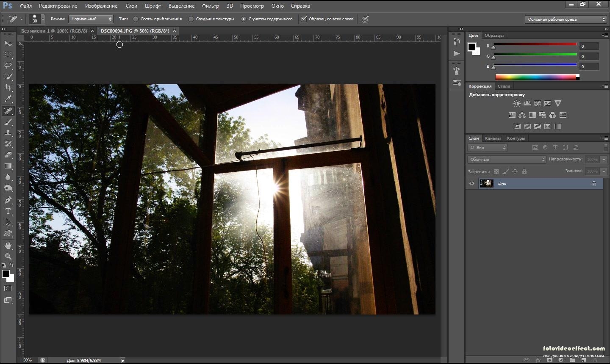The width and height of the screenshot is (610, 364).
Task: Open the layer blend mode 'Обычные' dropdown
Action: [507, 160]
